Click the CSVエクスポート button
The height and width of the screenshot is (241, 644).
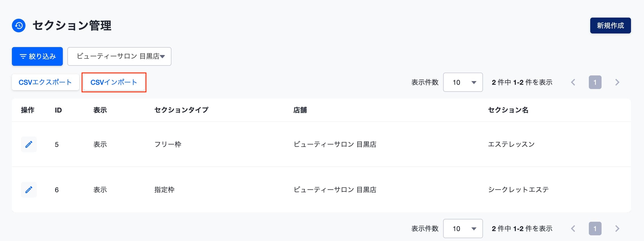tap(45, 82)
